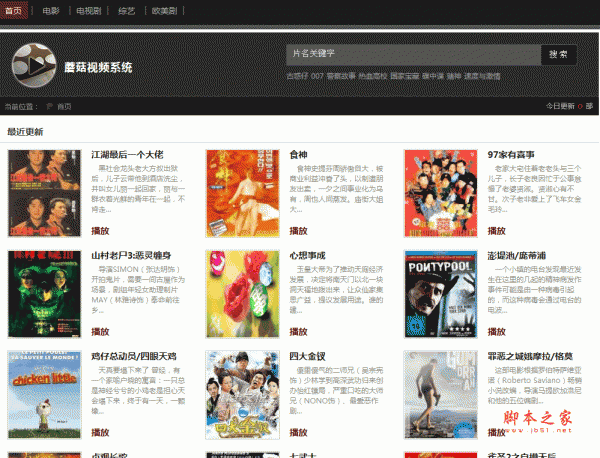This screenshot has width=600, height=458.
Task: Click the 首页 breadcrumb link
Action: tap(64, 106)
